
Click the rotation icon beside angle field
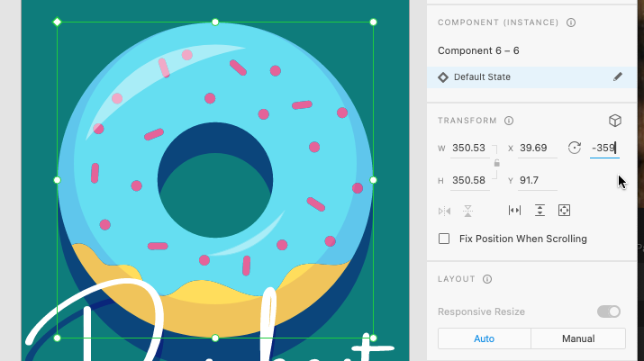tap(575, 149)
